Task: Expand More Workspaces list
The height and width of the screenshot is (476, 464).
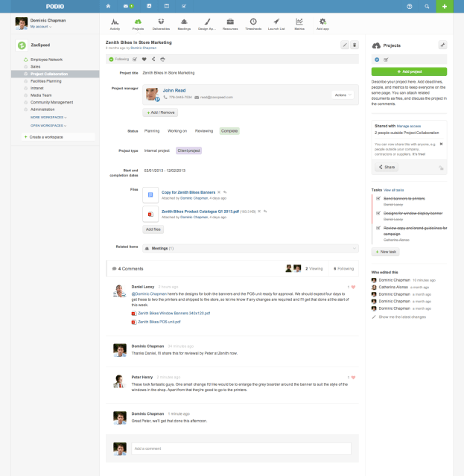Action: pos(48,117)
